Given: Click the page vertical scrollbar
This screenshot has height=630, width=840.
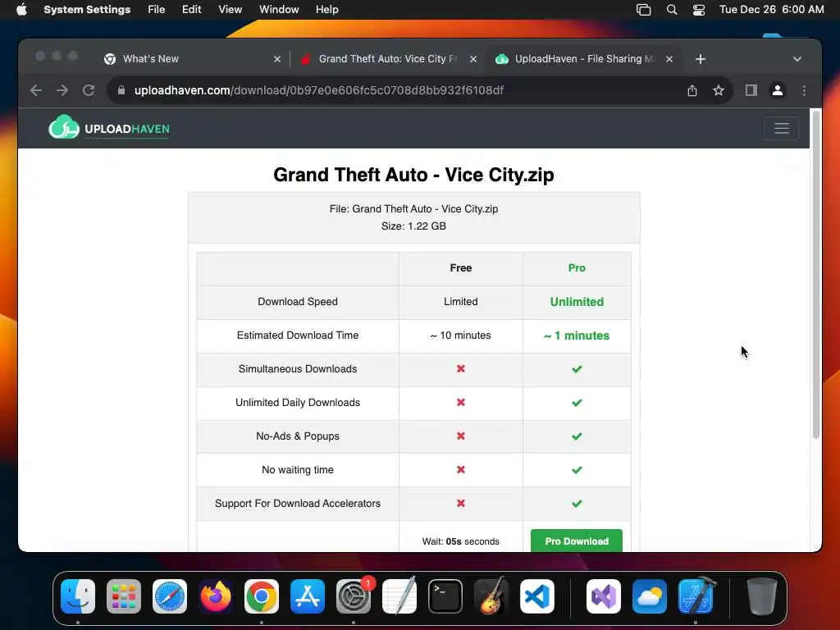Looking at the screenshot, I should (816, 274).
